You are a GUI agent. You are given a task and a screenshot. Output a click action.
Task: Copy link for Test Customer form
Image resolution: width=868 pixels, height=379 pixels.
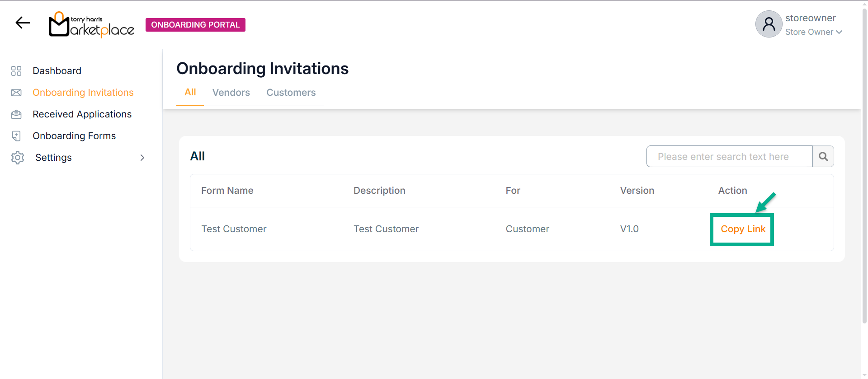point(743,229)
